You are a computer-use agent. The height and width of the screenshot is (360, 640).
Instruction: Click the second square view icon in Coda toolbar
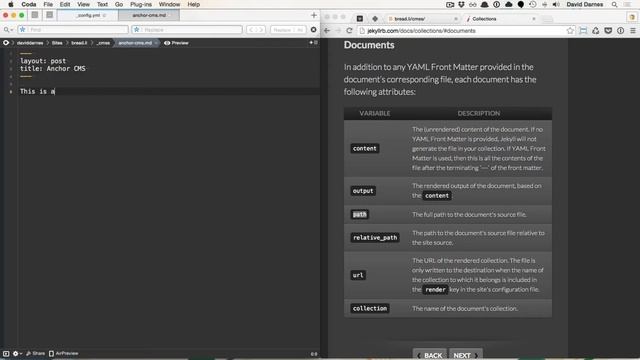click(x=49, y=15)
